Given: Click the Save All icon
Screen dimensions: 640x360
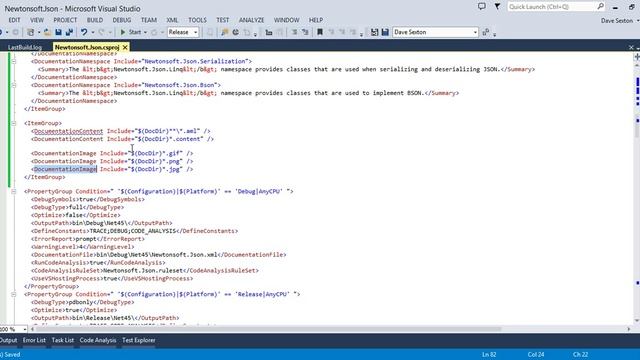Looking at the screenshot, I should point(69,32).
